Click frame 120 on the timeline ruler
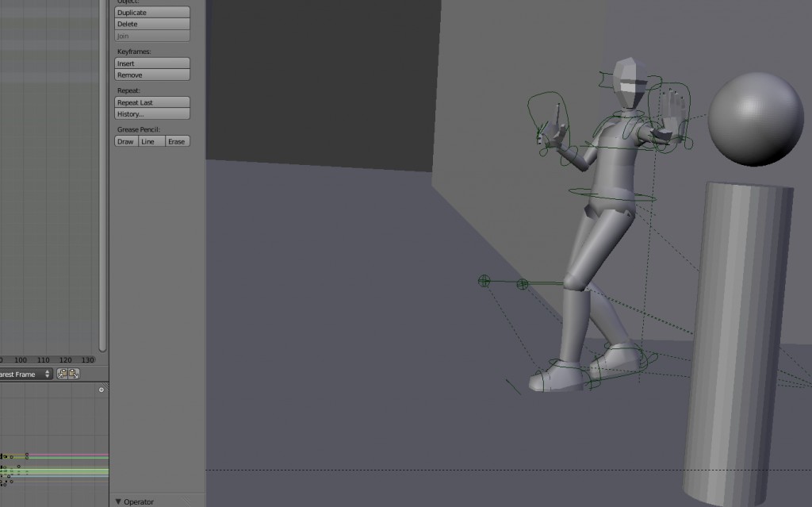812x507 pixels. (64, 359)
